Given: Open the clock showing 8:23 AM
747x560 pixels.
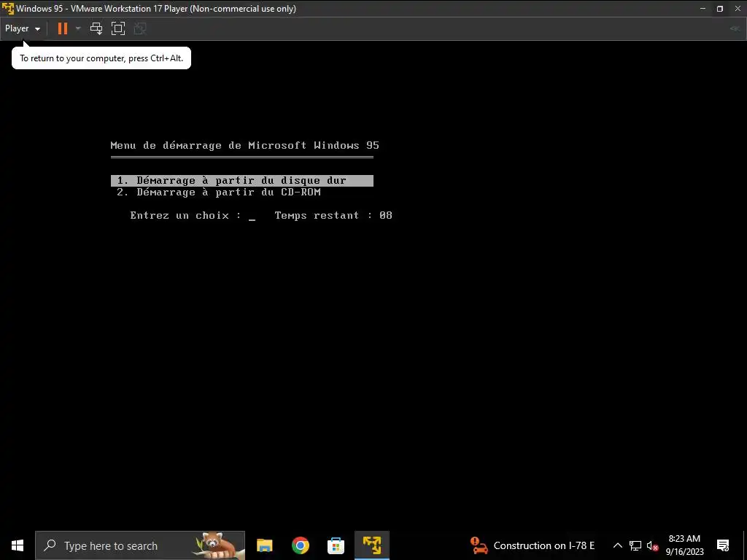Looking at the screenshot, I should click(684, 545).
